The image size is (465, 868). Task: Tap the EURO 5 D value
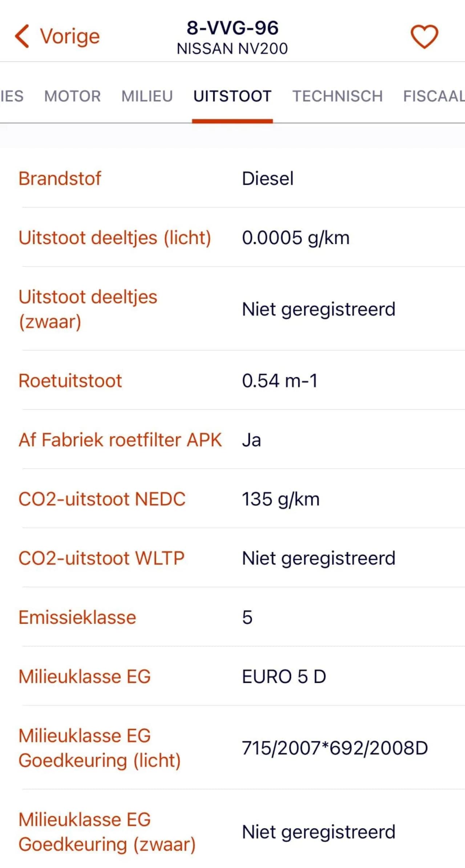(284, 677)
